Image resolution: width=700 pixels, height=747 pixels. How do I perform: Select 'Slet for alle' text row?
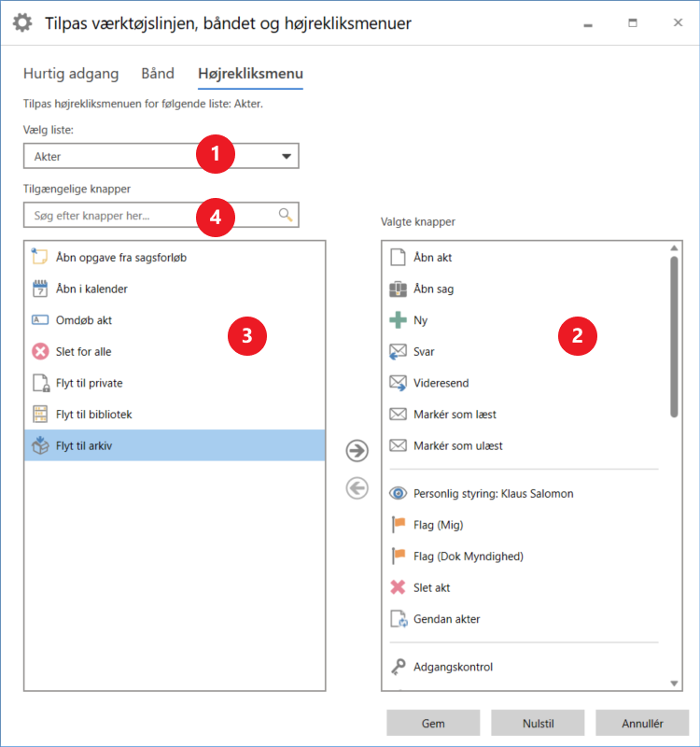tap(83, 352)
